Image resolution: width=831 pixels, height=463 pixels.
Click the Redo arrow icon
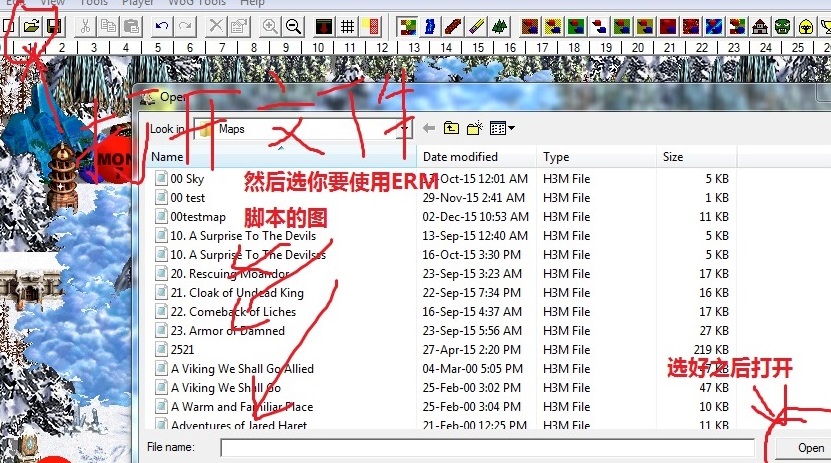(x=185, y=26)
